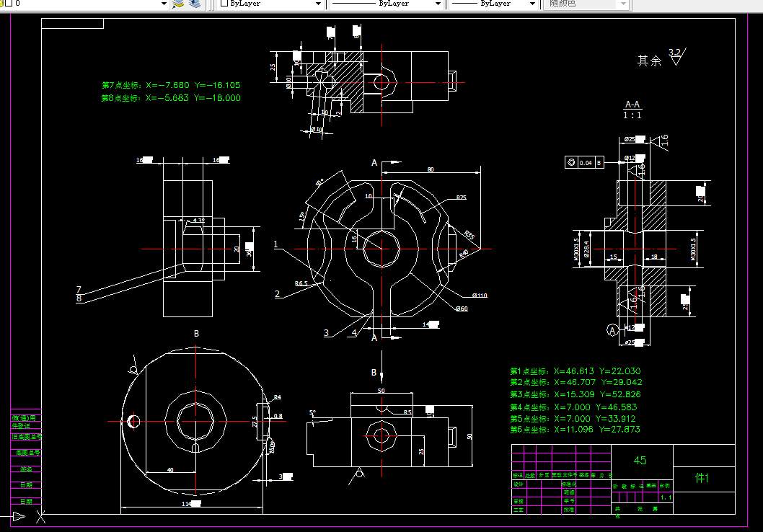
Task: Click the Layer Previous icon
Action: [x=195, y=4]
